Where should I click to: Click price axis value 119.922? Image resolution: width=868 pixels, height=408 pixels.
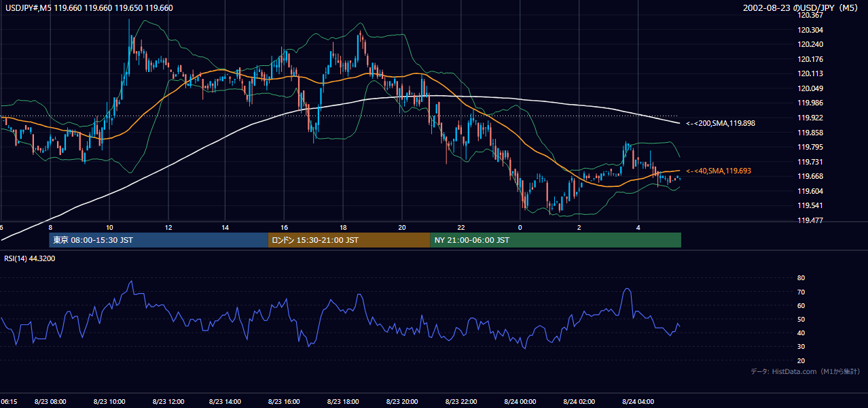pyautogui.click(x=812, y=118)
